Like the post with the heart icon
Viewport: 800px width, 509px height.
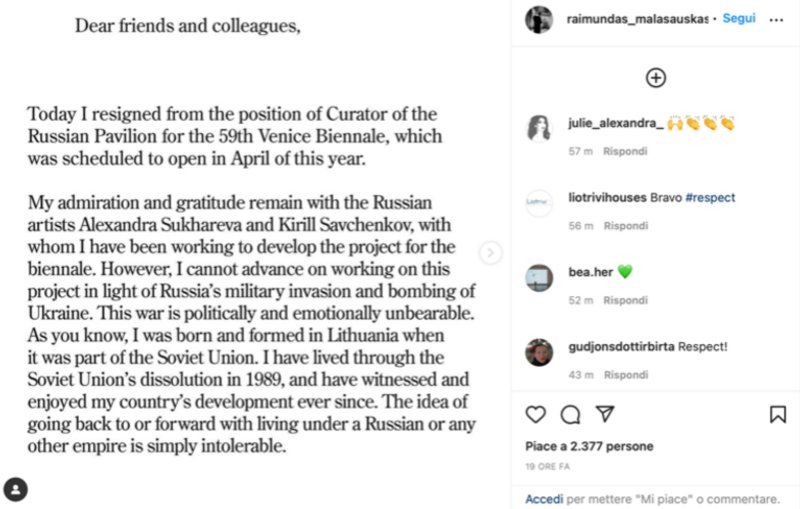tap(536, 414)
